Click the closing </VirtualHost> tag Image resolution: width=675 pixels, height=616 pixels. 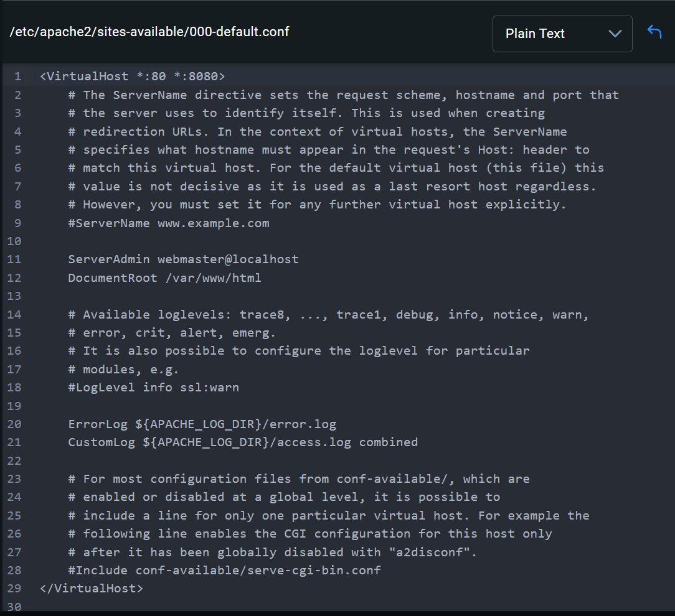92,589
